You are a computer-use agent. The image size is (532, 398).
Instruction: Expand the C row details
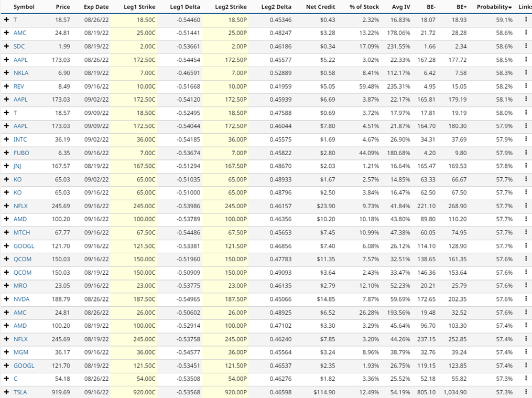tap(6, 379)
